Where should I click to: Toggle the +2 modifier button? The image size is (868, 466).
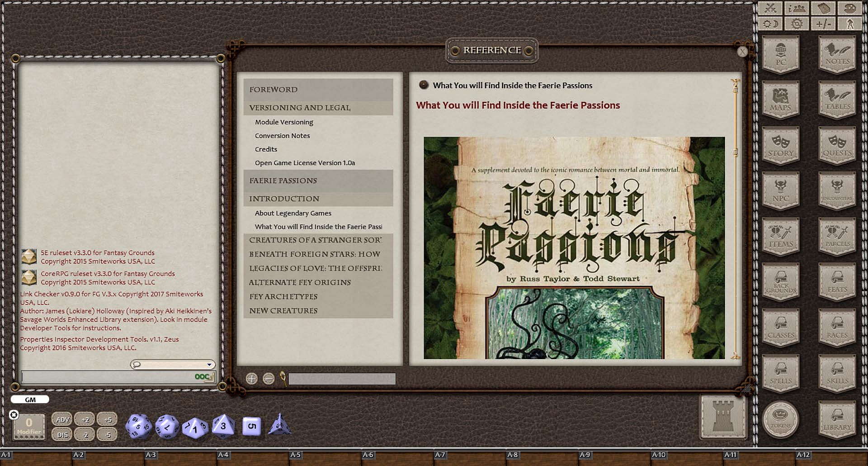pyautogui.click(x=85, y=419)
